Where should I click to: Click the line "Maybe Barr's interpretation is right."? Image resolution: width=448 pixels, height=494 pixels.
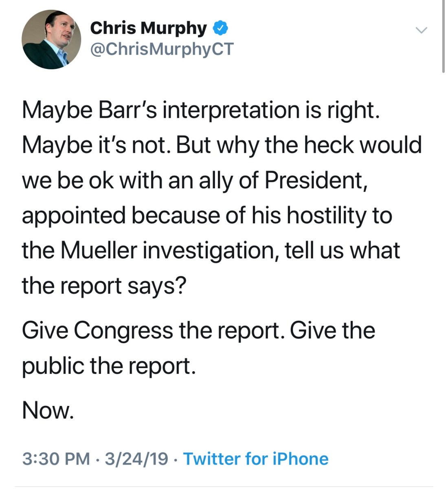click(201, 110)
